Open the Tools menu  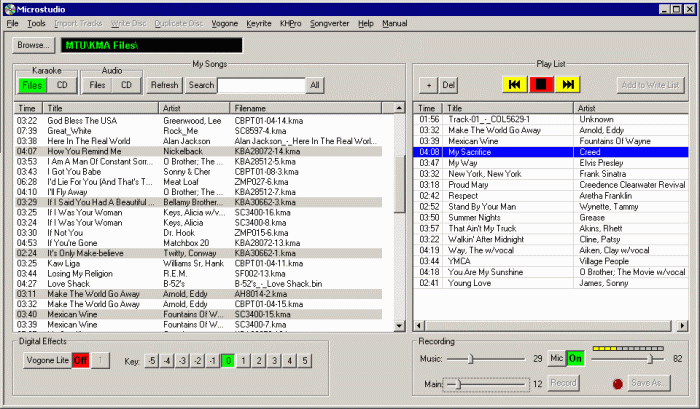(x=36, y=22)
